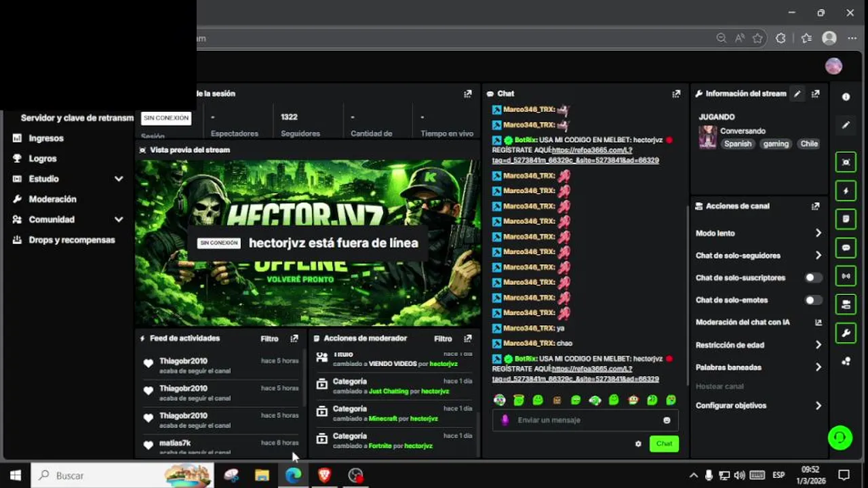Viewport: 868px width, 488px height.
Task: Open Windows Start menu
Action: click(15, 475)
